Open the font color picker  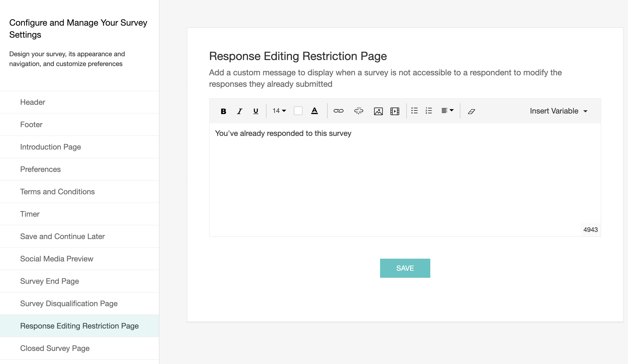(x=315, y=111)
